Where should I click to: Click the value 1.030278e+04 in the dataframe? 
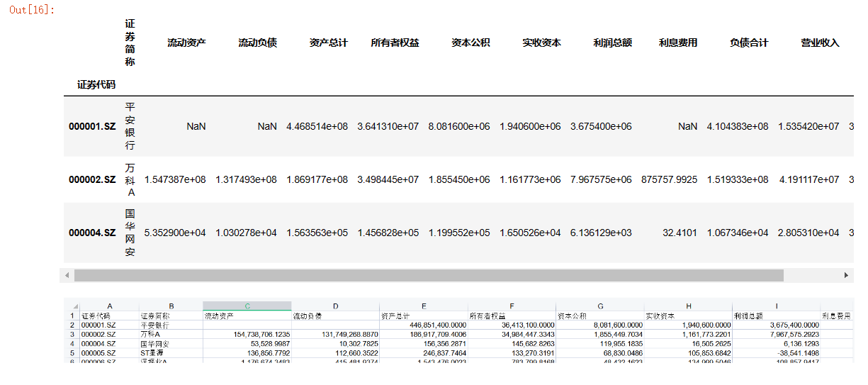(246, 233)
